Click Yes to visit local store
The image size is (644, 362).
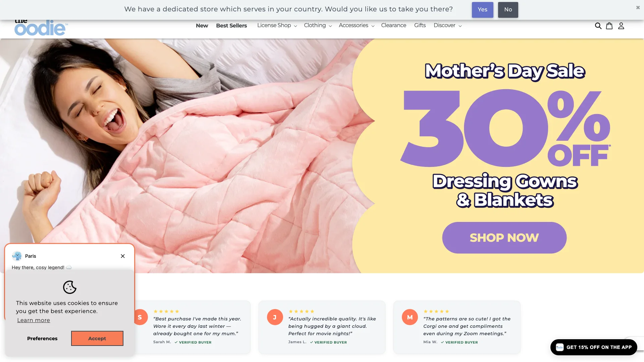[x=482, y=10]
